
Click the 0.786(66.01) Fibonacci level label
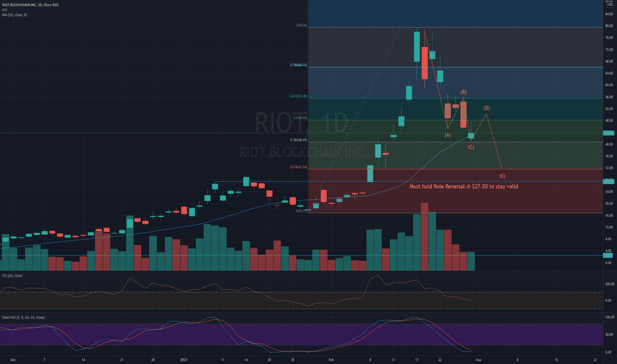299,65
